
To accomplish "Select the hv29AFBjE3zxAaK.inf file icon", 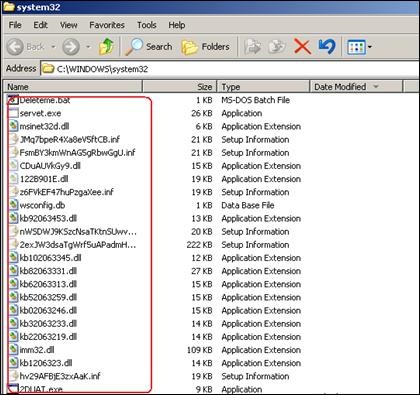I will tap(13, 376).
